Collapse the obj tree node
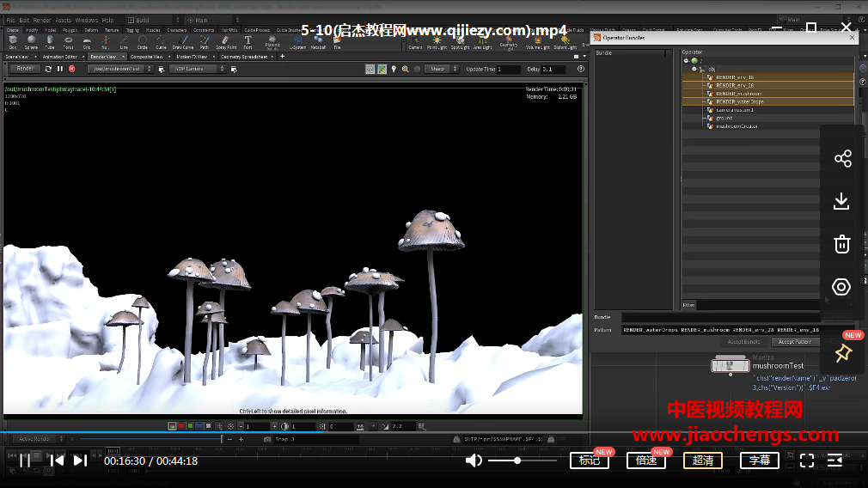868x488 pixels. click(694, 69)
